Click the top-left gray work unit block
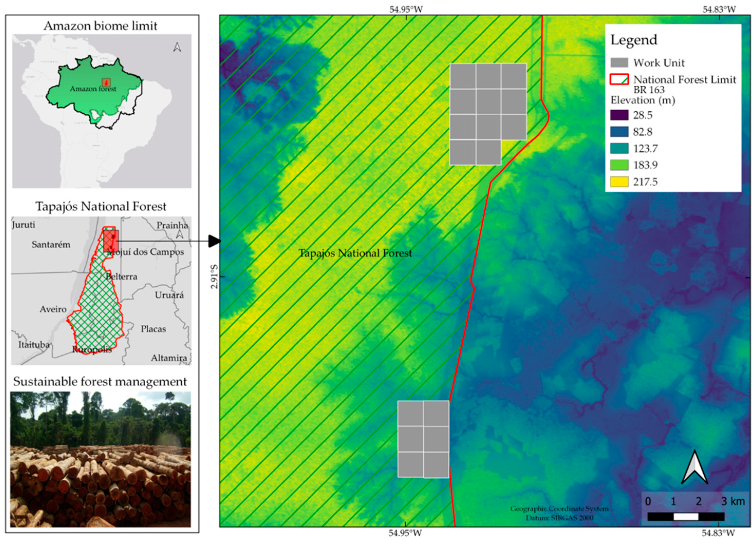The height and width of the screenshot is (544, 756). click(x=463, y=76)
